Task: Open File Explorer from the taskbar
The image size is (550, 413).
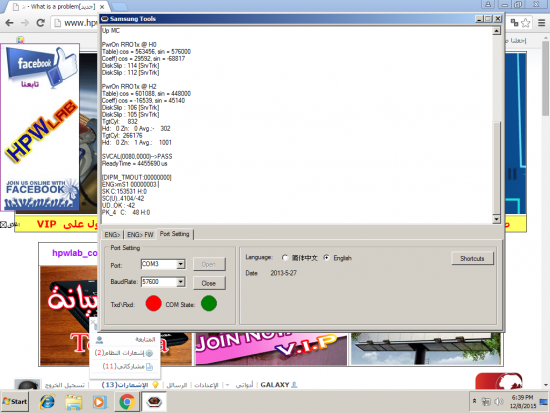Action: pyautogui.click(x=74, y=402)
